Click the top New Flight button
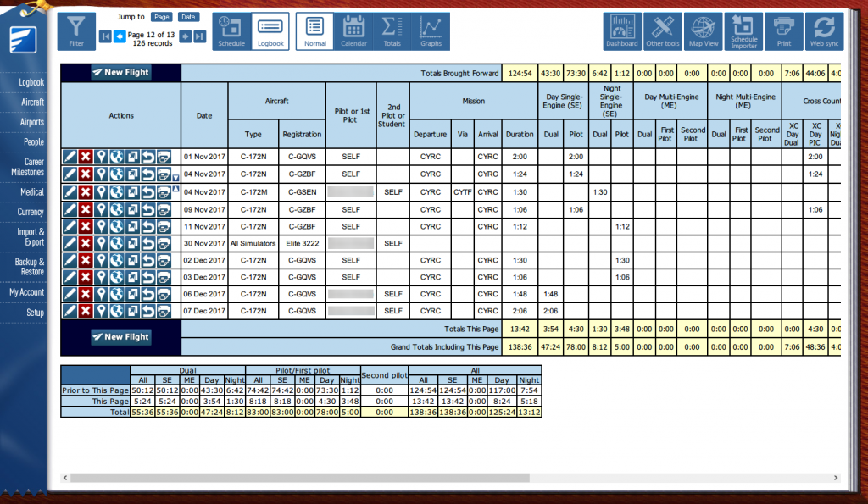 [120, 73]
